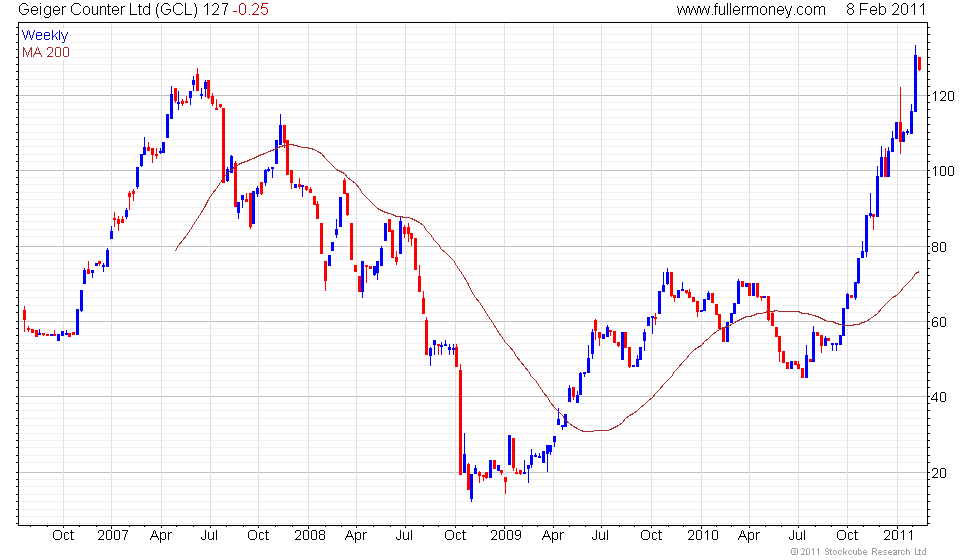
Task: Select the 'Weekly' legend label
Action: (45, 36)
